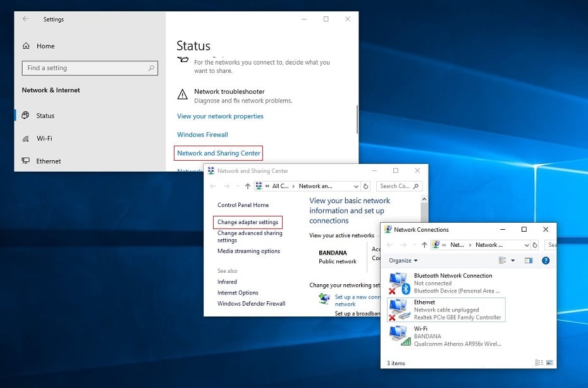Open Windows Defender Firewall link
The image size is (588, 388).
[251, 304]
